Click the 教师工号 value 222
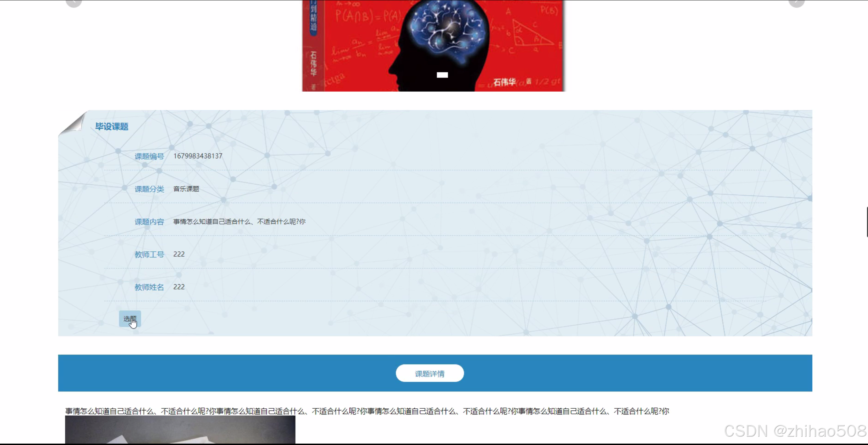This screenshot has width=868, height=445. click(x=179, y=254)
